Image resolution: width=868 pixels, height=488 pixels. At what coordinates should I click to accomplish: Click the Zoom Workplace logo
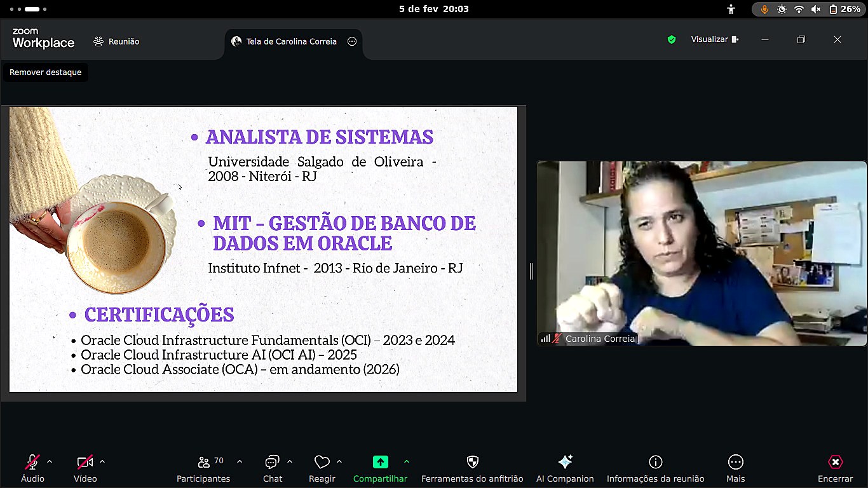point(43,39)
